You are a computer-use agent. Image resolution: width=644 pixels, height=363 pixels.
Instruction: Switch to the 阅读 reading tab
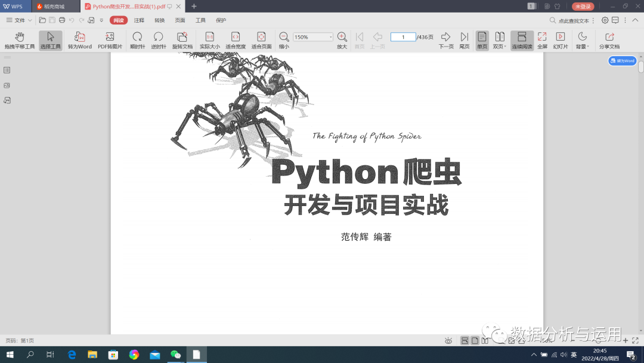[119, 20]
